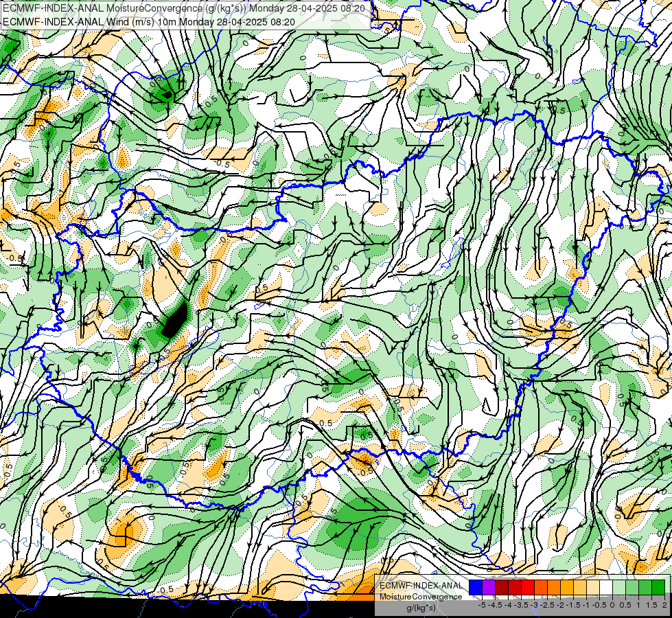The image size is (672, 618).
Task: Click the -4 legend tick label
Action: [x=508, y=605]
